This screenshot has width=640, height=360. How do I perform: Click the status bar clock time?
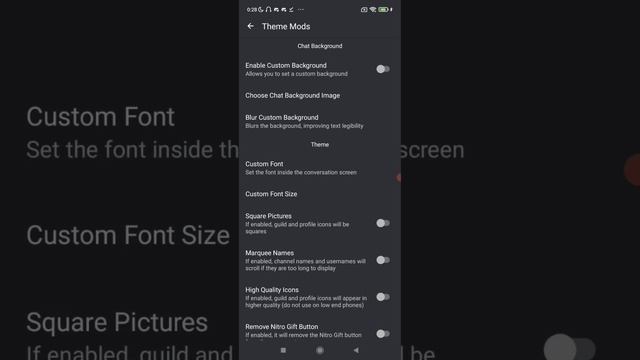(x=251, y=9)
